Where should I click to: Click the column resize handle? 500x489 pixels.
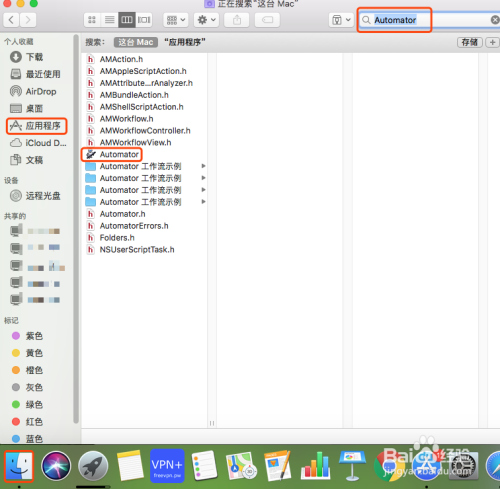(x=212, y=423)
